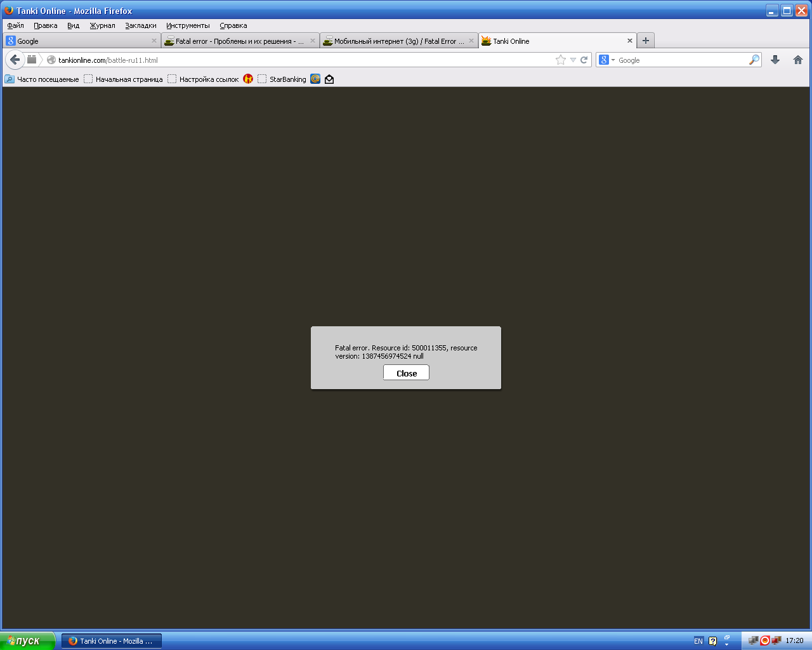Screen dimensions: 812x650
Task: Open language bar options arrow
Action: [x=727, y=645]
